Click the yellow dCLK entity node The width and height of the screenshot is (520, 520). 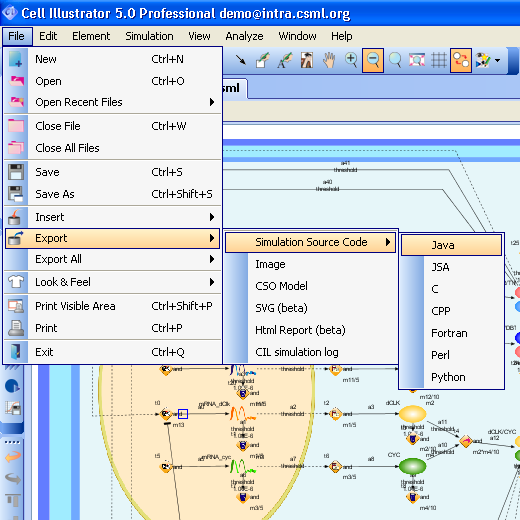413,414
